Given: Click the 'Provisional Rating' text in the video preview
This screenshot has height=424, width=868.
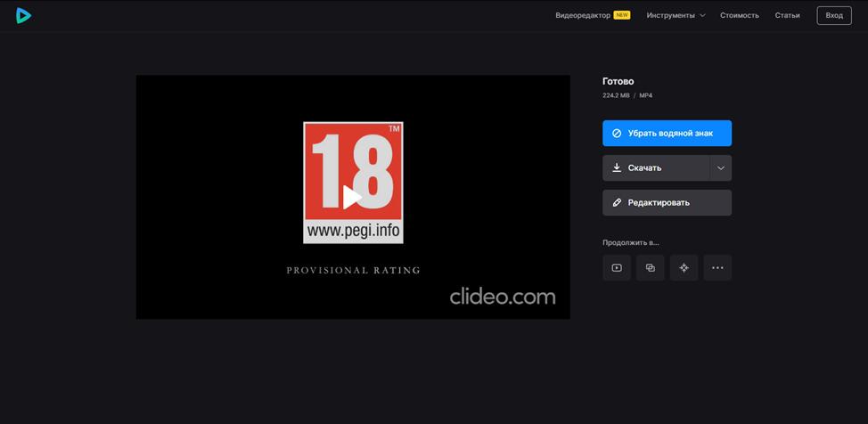Looking at the screenshot, I should click(353, 270).
